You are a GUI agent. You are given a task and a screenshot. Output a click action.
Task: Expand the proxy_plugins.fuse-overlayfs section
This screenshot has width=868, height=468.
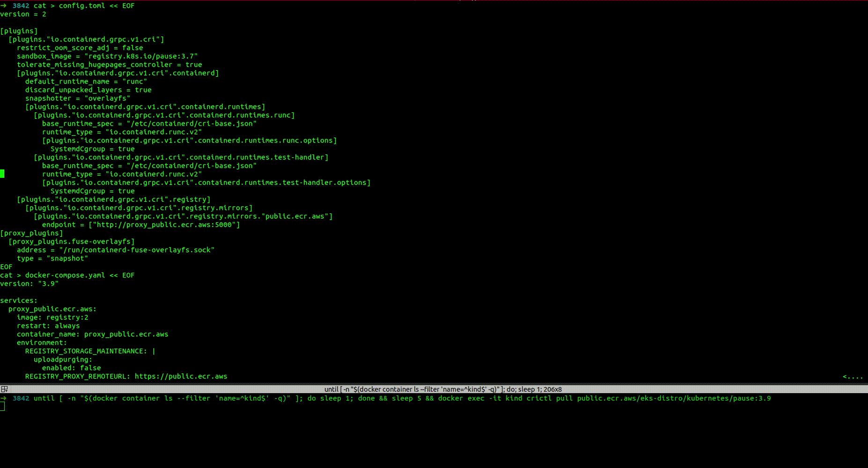coord(72,241)
